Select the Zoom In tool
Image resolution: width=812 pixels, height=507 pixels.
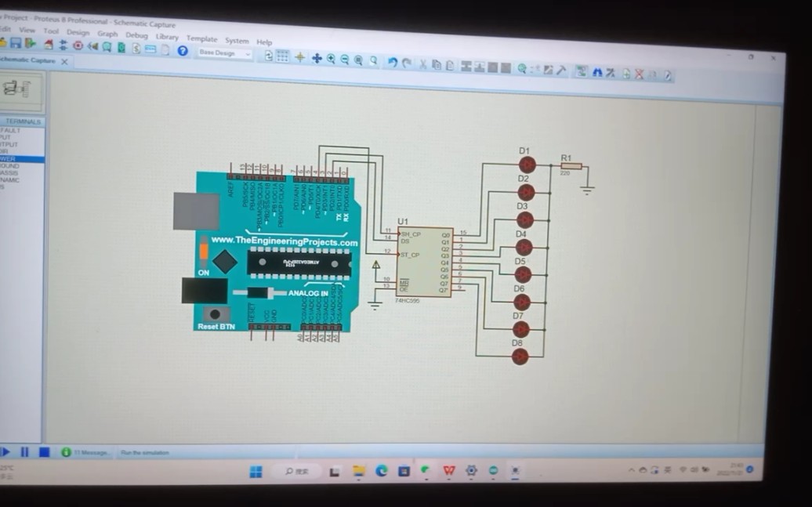[x=332, y=59]
